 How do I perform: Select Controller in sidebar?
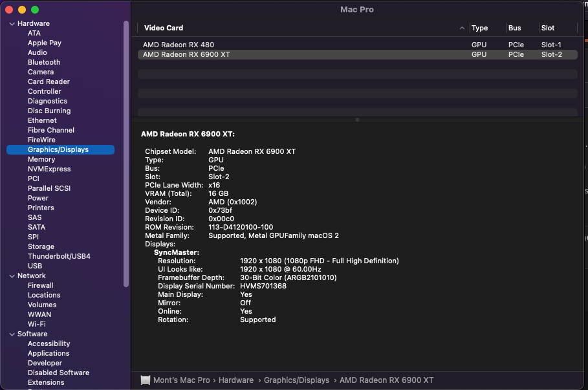(44, 91)
